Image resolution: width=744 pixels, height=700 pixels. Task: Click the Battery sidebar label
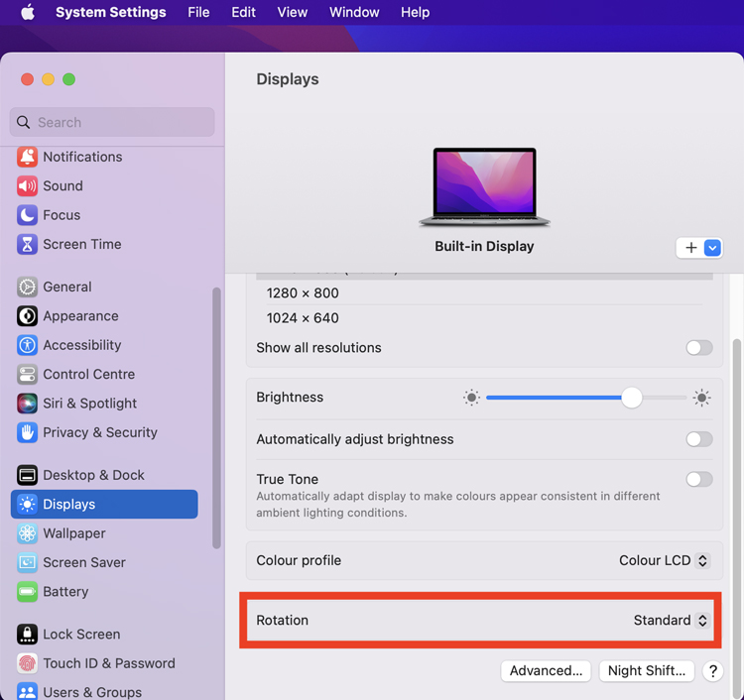(65, 591)
